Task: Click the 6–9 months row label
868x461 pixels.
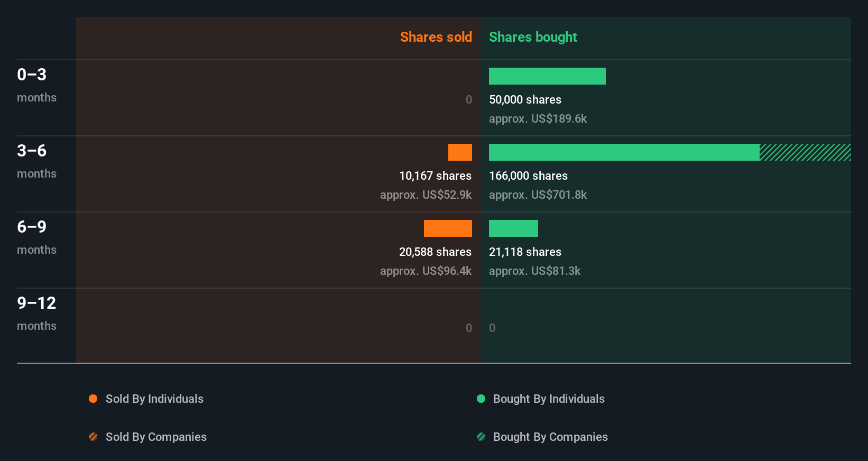Action: (36, 237)
